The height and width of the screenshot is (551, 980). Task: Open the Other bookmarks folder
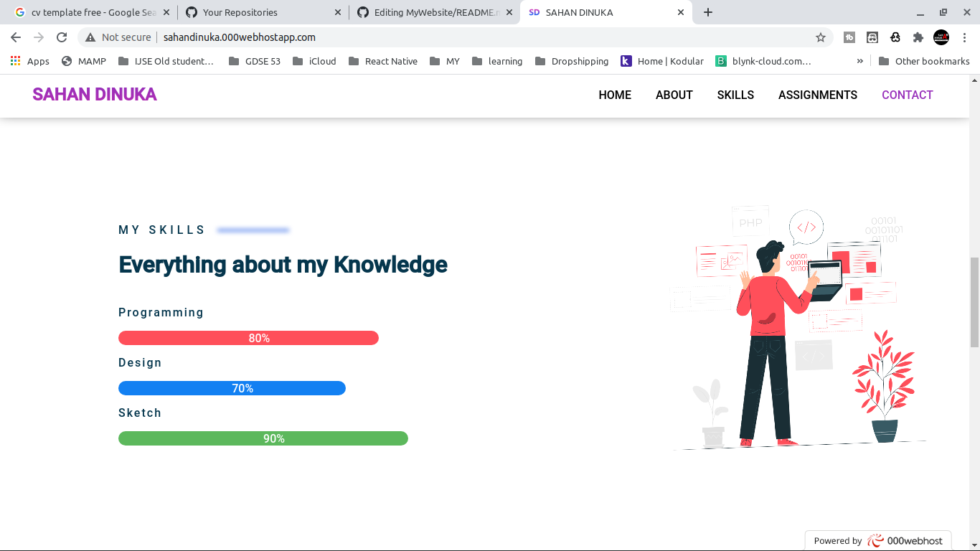click(x=924, y=61)
